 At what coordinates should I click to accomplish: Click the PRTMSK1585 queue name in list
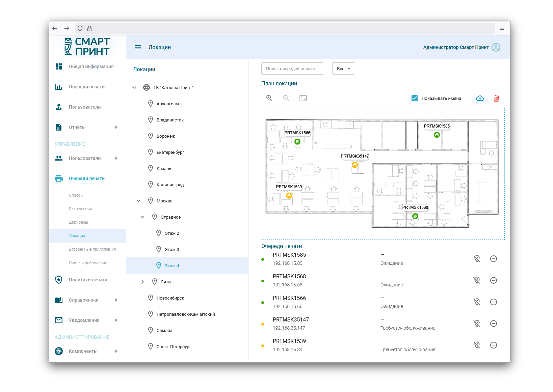(289, 255)
